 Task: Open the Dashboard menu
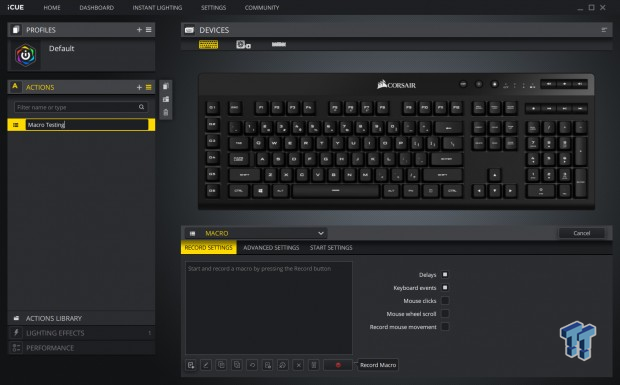tap(96, 8)
